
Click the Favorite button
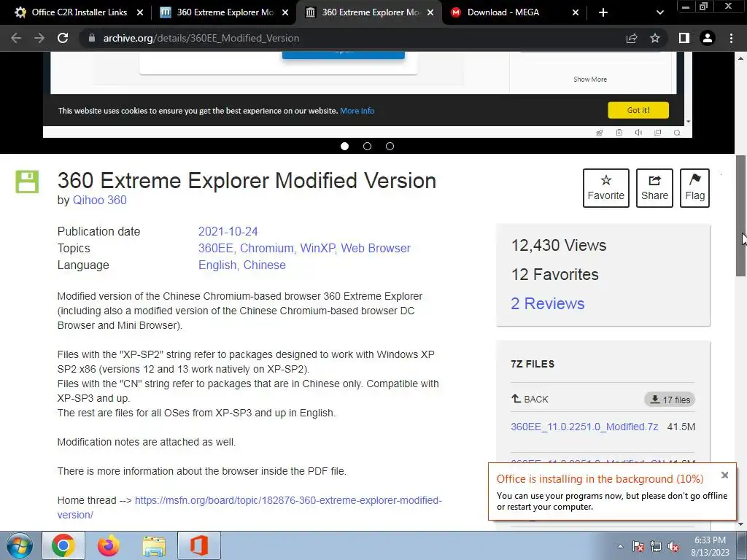606,187
